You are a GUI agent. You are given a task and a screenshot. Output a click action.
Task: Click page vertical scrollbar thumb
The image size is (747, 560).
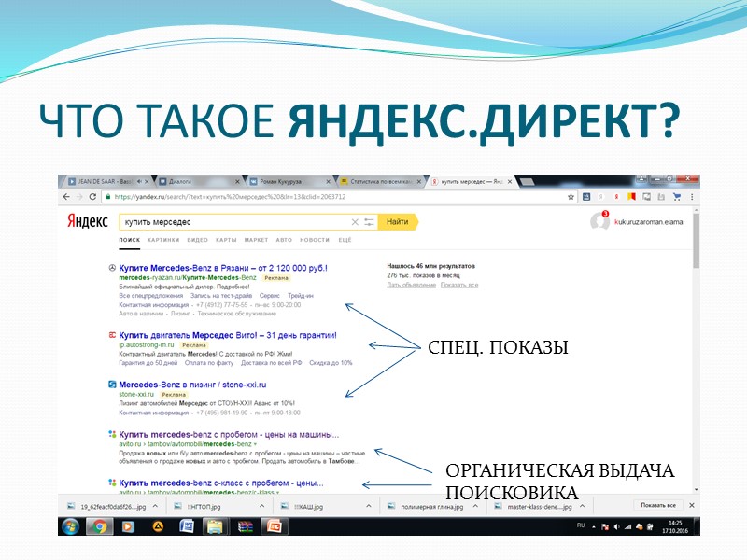[696, 241]
